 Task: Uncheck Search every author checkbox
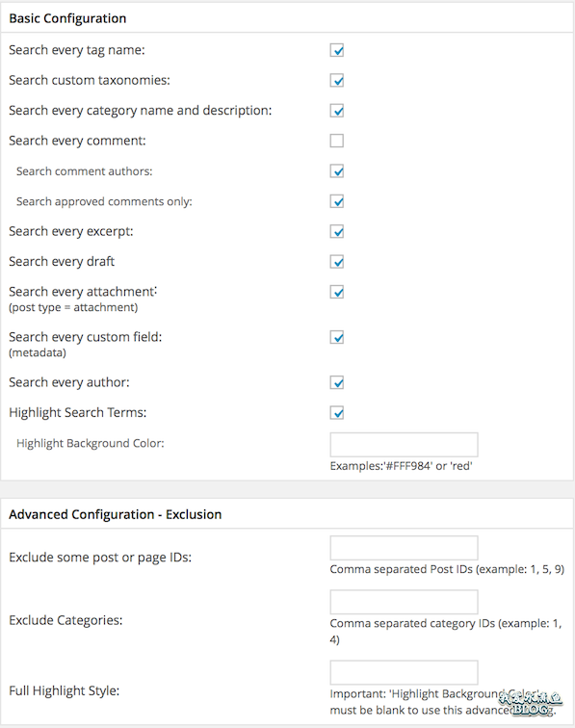point(337,382)
